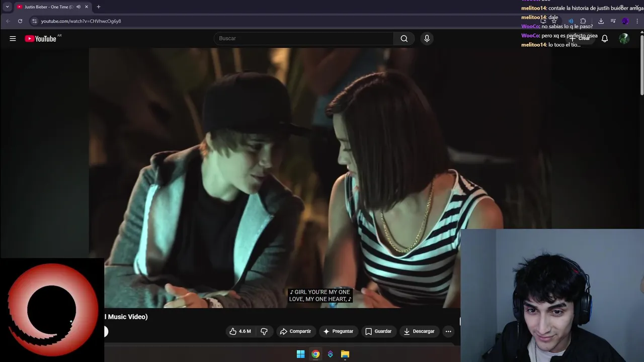Open the YouTube hamburger guide menu
The width and height of the screenshot is (644, 362).
click(13, 39)
